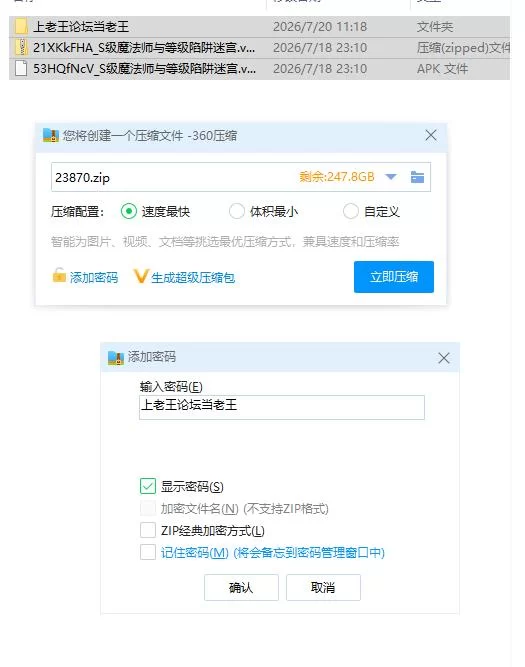Click the 生成超级压缩包 link
Screen dimensions: 525x667
pyautogui.click(x=193, y=277)
